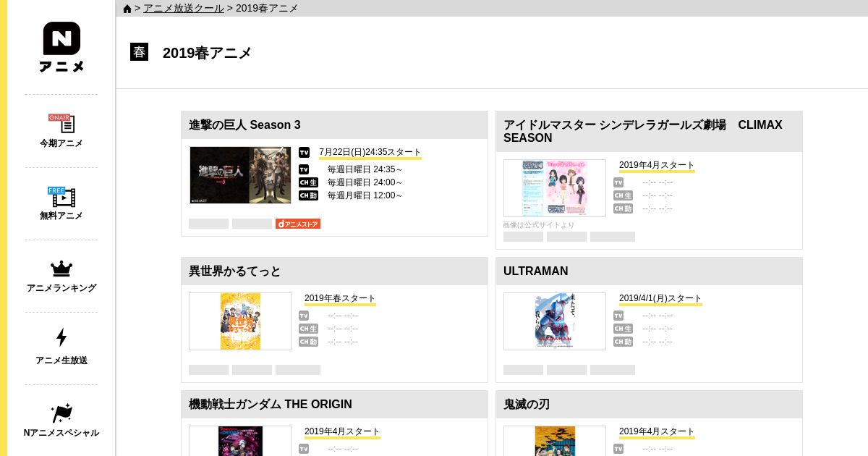Open 鬼滅の刃 title
This screenshot has width=868, height=456.
coord(527,405)
